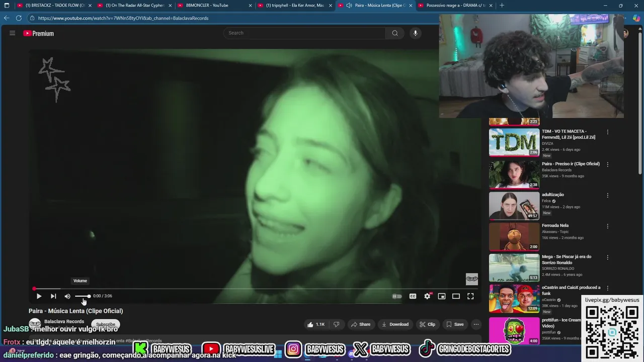
Task: Switch to On The Radar All-Star Cypher tab
Action: (x=135, y=6)
